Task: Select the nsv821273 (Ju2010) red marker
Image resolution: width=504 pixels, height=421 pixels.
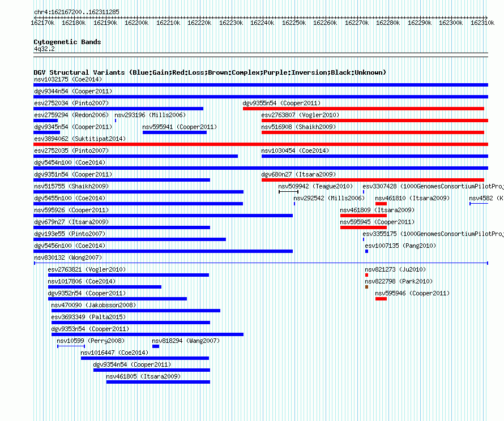Action: 367,275
